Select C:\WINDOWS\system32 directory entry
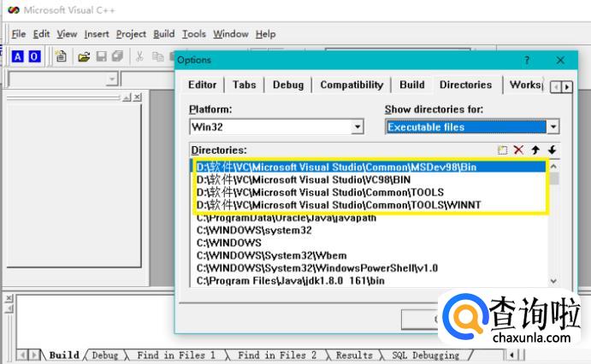591x364 pixels. (370, 230)
